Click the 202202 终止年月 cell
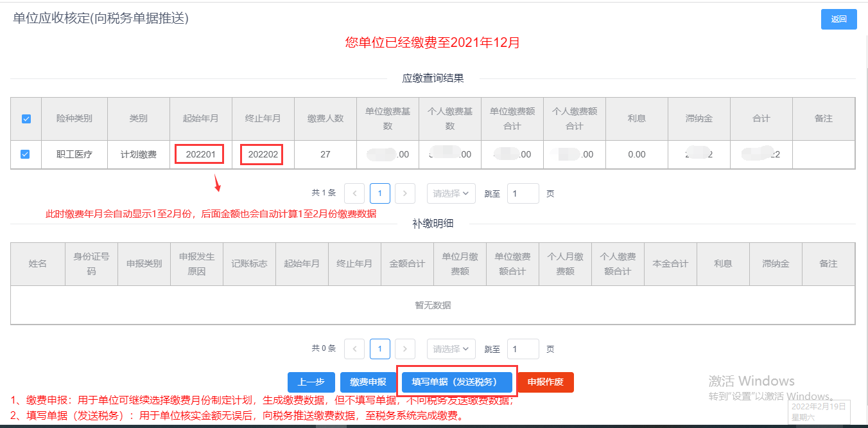 (x=263, y=155)
